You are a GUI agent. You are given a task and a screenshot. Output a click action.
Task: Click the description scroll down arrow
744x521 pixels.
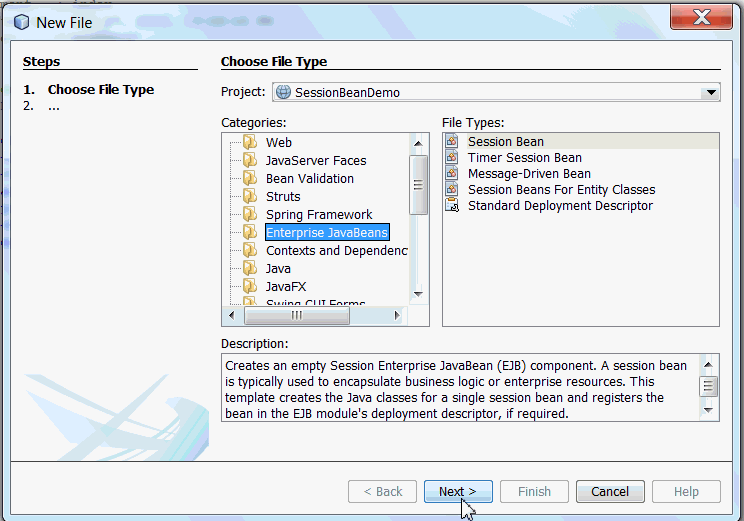[x=708, y=410]
